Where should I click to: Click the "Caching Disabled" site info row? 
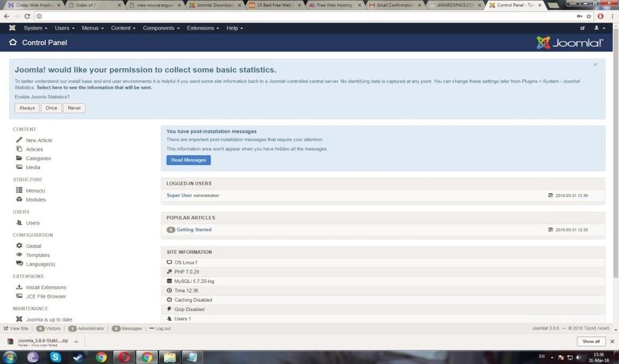383,300
